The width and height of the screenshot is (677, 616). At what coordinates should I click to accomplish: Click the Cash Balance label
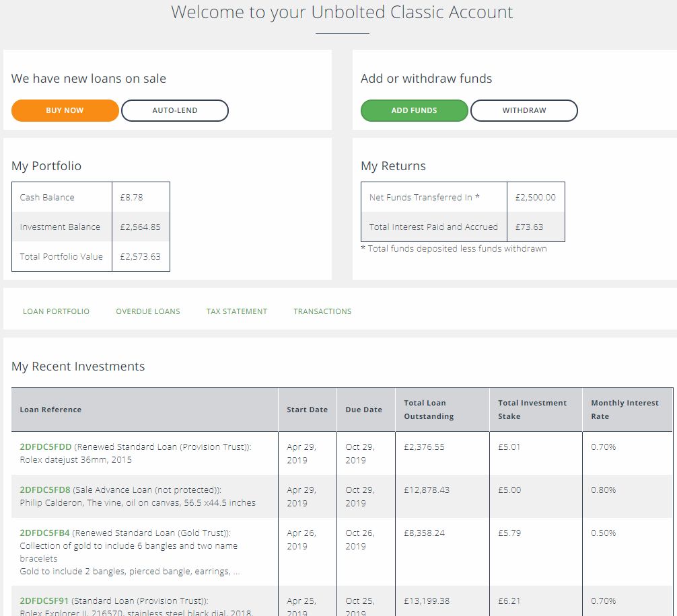[47, 198]
